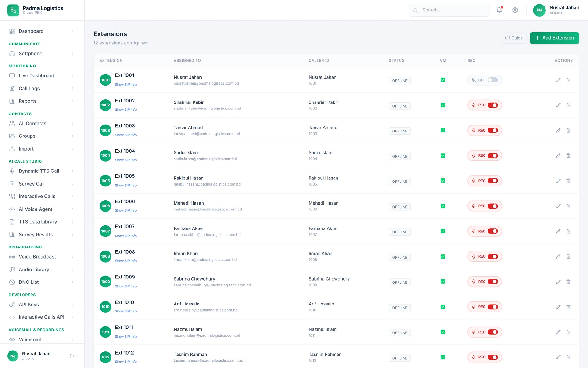Edit Ext 1011 with pencil icon

[558, 332]
